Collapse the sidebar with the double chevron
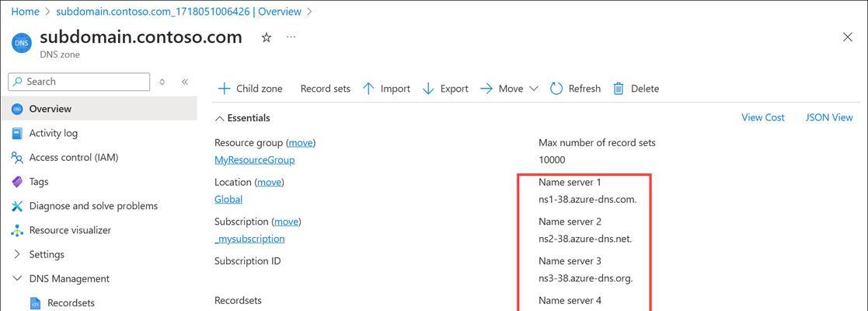 (185, 82)
